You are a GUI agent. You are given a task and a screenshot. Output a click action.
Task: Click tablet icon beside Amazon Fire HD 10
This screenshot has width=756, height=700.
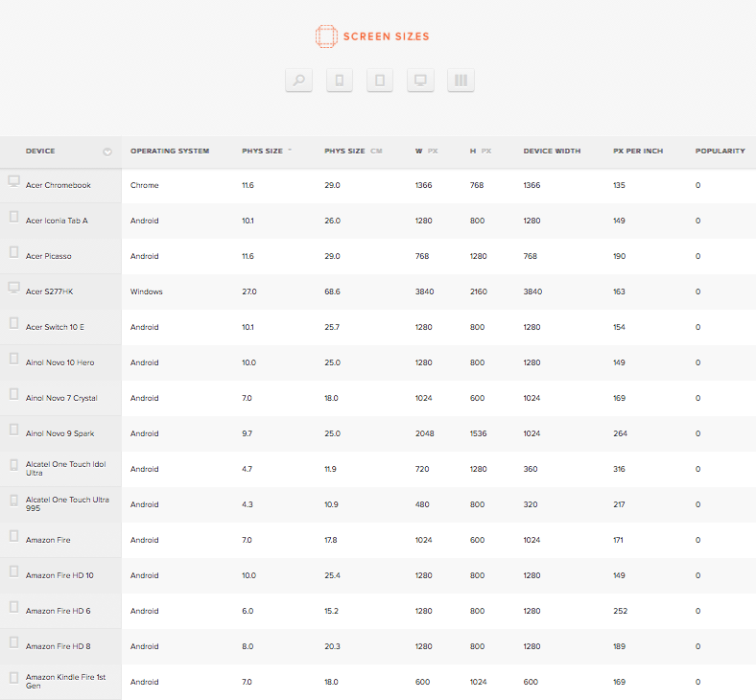[x=14, y=572]
